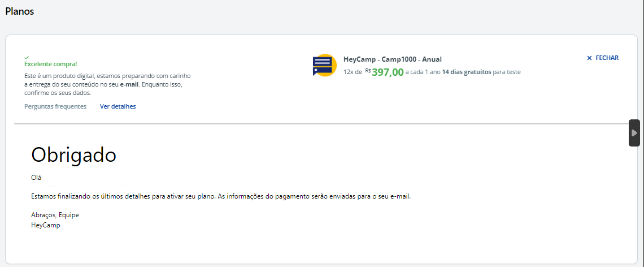Screen dimensions: 644x267
Task: Click the bold e-mail word in purchase description
Action: pos(129,84)
